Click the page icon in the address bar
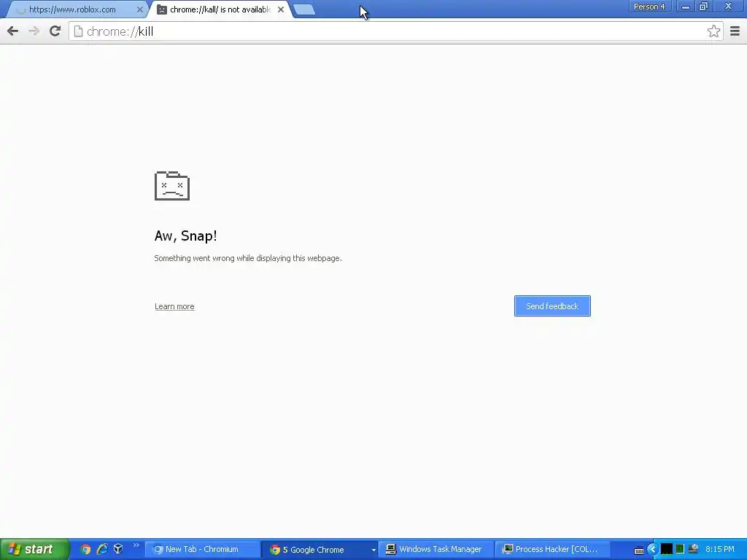The height and width of the screenshot is (560, 747). point(78,31)
